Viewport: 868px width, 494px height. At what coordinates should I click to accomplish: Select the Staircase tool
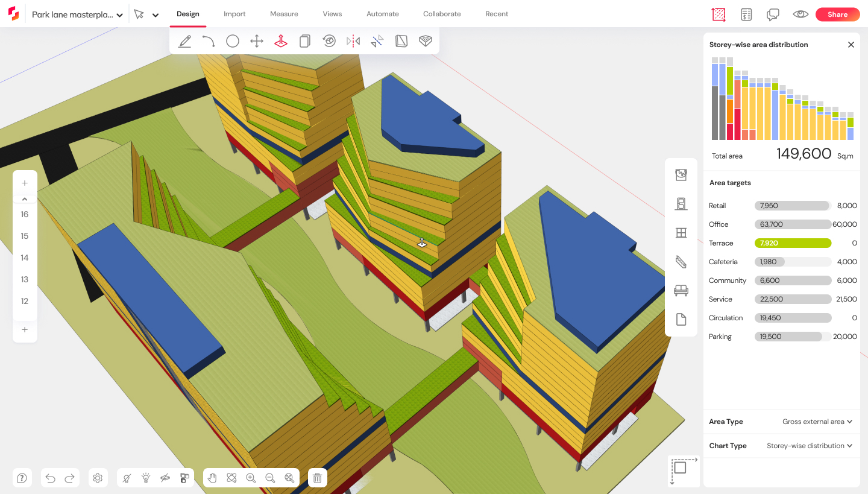tap(681, 261)
